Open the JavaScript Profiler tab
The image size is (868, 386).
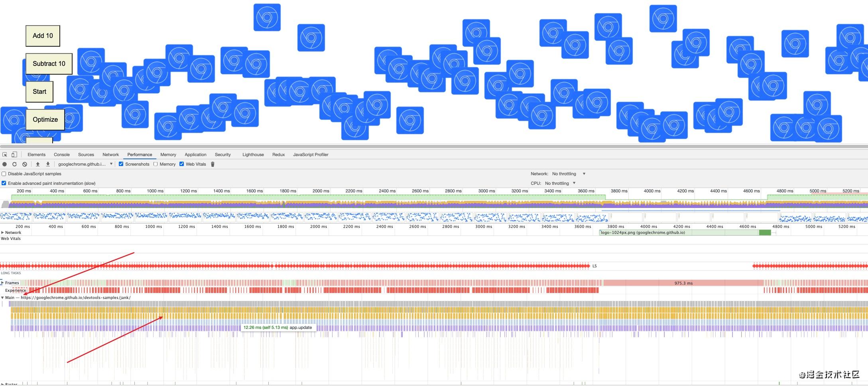(311, 154)
